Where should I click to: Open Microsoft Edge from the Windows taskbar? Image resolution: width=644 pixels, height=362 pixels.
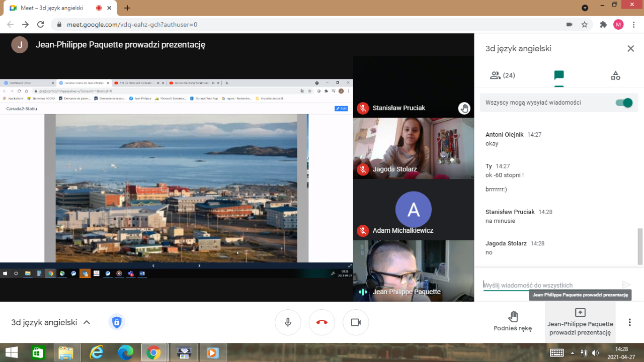(125, 352)
